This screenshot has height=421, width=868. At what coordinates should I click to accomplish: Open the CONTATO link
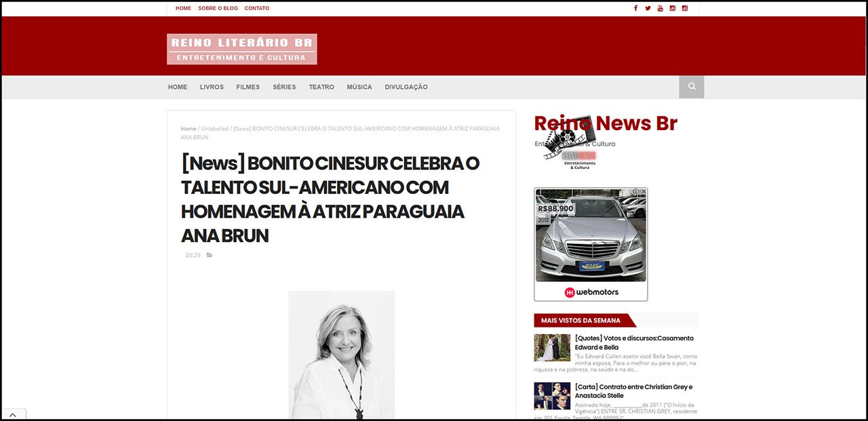coord(257,8)
